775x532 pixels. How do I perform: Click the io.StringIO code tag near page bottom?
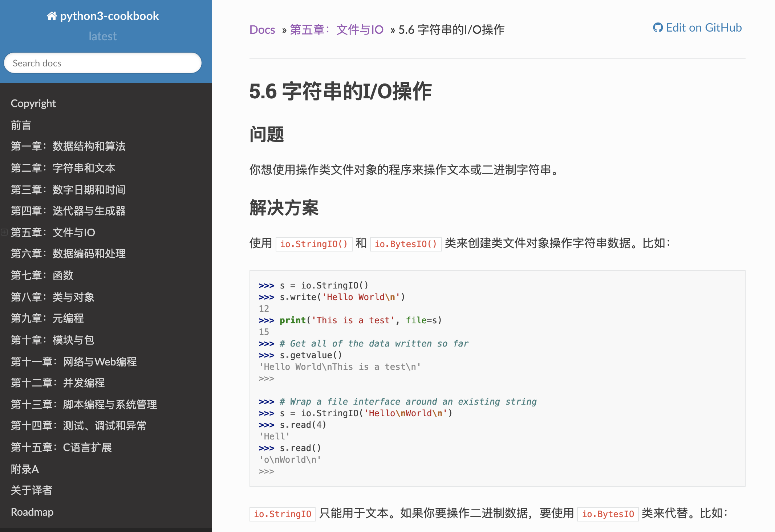click(282, 514)
